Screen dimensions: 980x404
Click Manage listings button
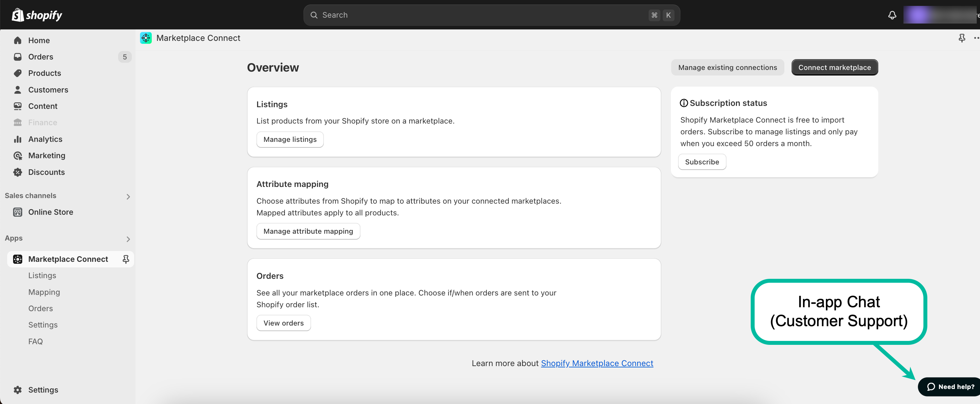290,140
